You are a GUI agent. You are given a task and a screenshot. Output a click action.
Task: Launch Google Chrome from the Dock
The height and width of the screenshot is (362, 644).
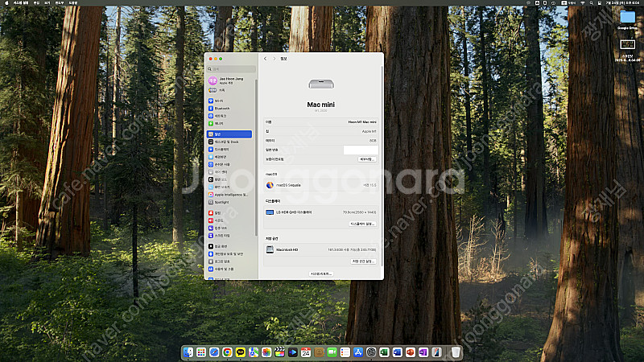pyautogui.click(x=227, y=352)
